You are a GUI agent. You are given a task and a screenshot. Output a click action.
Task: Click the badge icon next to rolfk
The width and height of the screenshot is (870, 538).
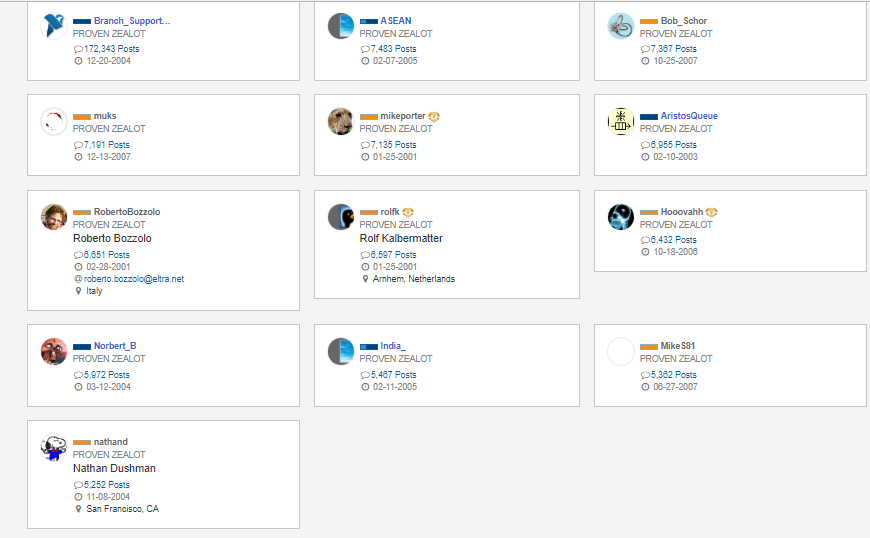point(408,212)
